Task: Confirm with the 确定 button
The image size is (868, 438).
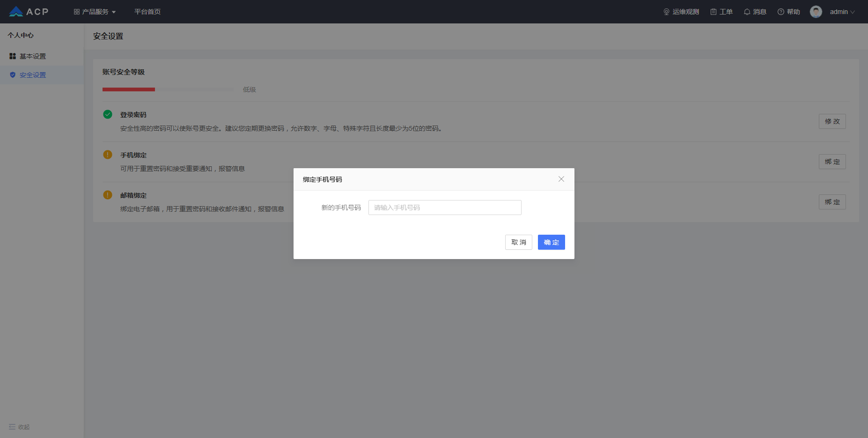Action: tap(552, 242)
